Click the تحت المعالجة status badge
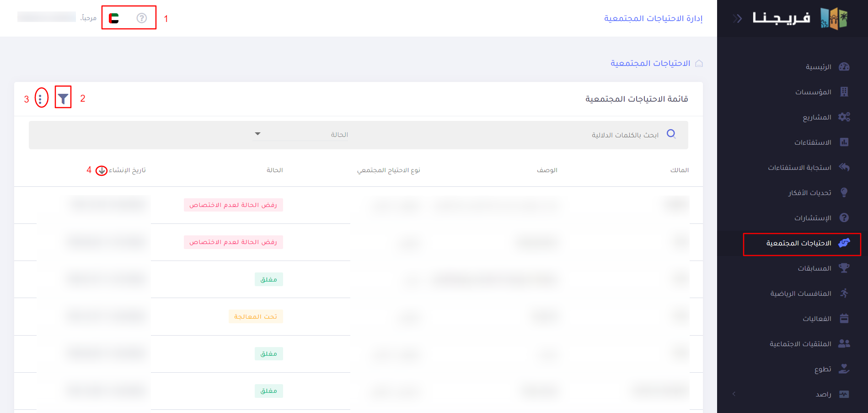 point(256,316)
